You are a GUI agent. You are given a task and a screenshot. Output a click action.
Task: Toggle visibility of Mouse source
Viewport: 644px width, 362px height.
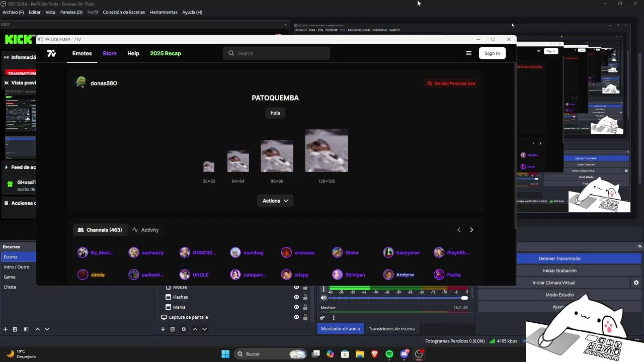pos(296,287)
